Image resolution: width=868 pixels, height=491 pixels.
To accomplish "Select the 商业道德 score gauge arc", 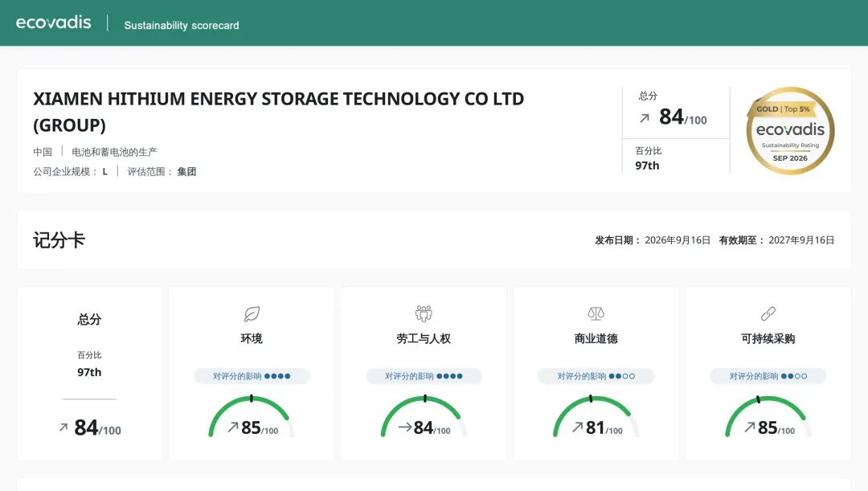I will point(596,415).
